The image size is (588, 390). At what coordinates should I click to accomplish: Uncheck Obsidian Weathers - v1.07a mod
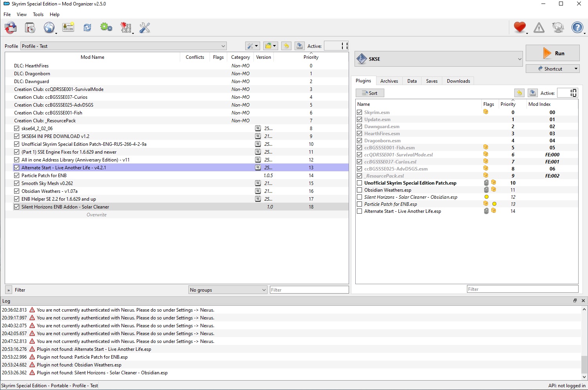point(16,191)
